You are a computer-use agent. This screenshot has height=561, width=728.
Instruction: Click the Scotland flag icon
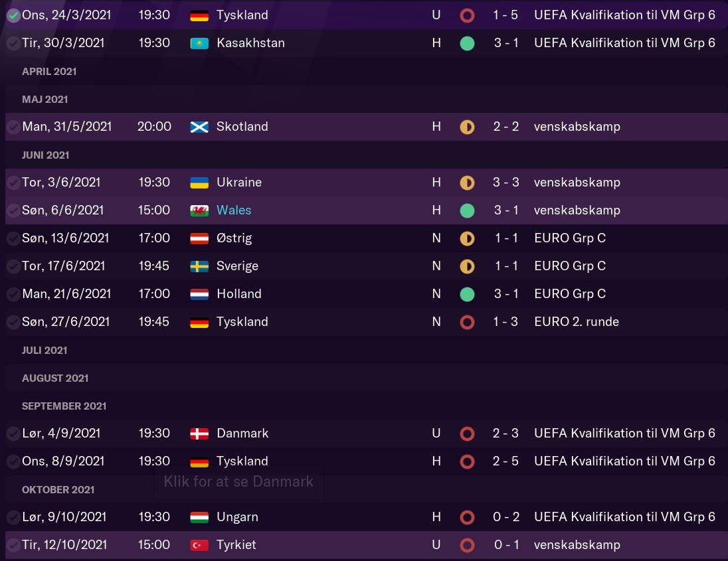click(x=199, y=127)
